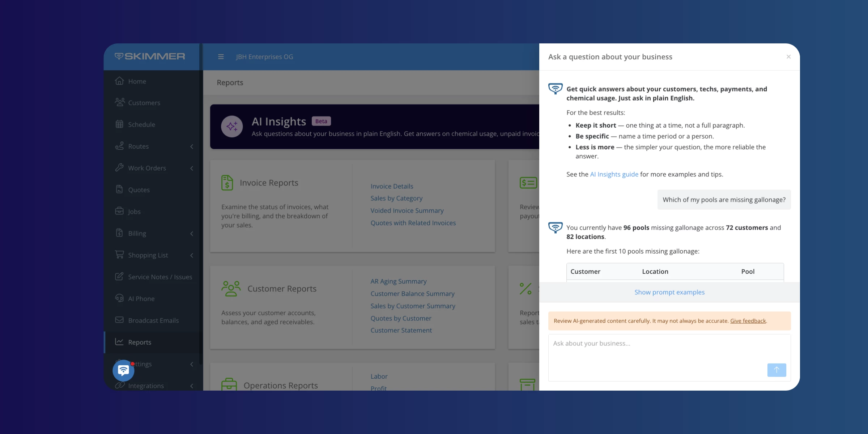Click the AI Insights sparkle icon
The height and width of the screenshot is (434, 868).
click(x=232, y=126)
